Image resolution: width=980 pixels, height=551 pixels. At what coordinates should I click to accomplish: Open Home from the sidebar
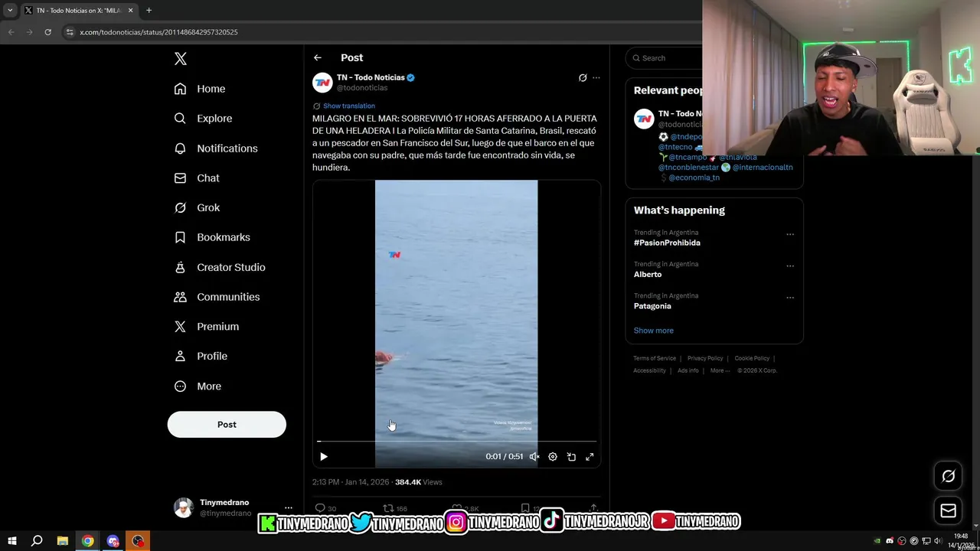(200, 89)
